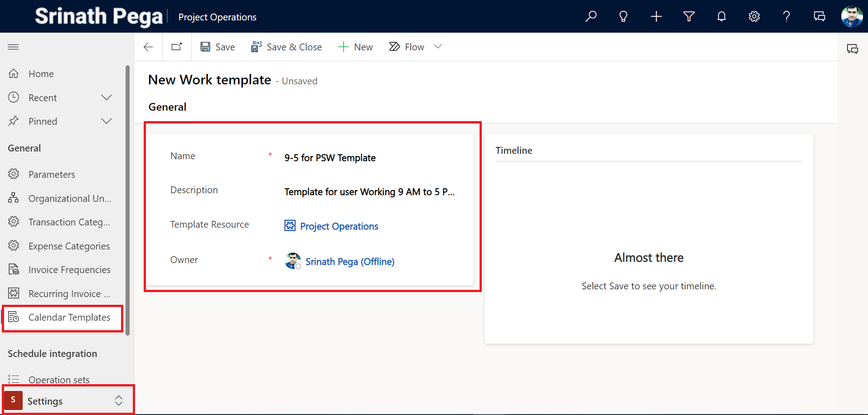Screen dimensions: 868x415
Task: Click the sidebar vertical scrollbar
Action: pos(128,200)
